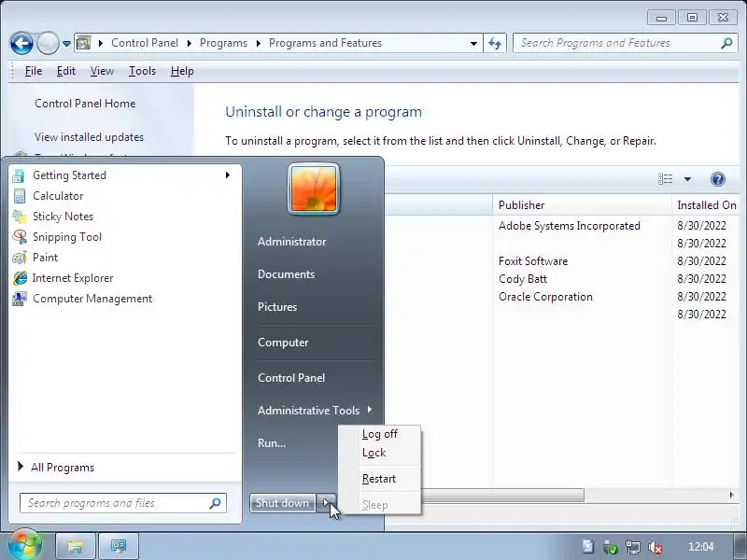The height and width of the screenshot is (560, 747).
Task: Click Run... in Start menu
Action: pos(272,442)
